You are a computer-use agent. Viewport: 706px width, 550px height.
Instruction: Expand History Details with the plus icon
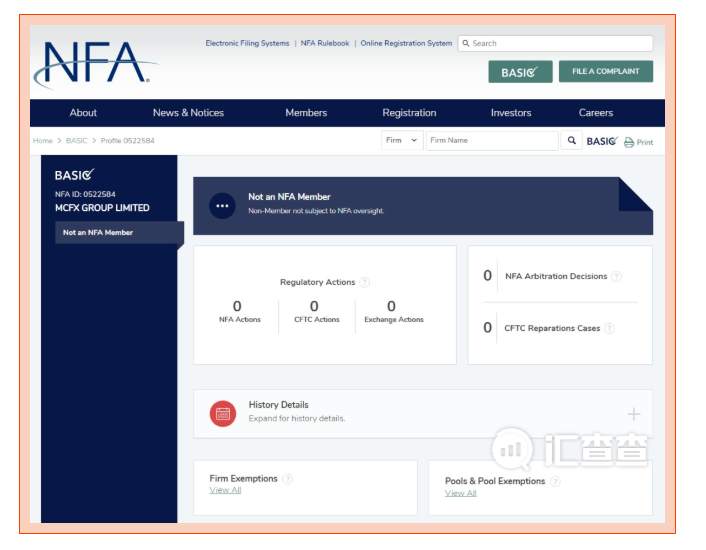pos(634,414)
